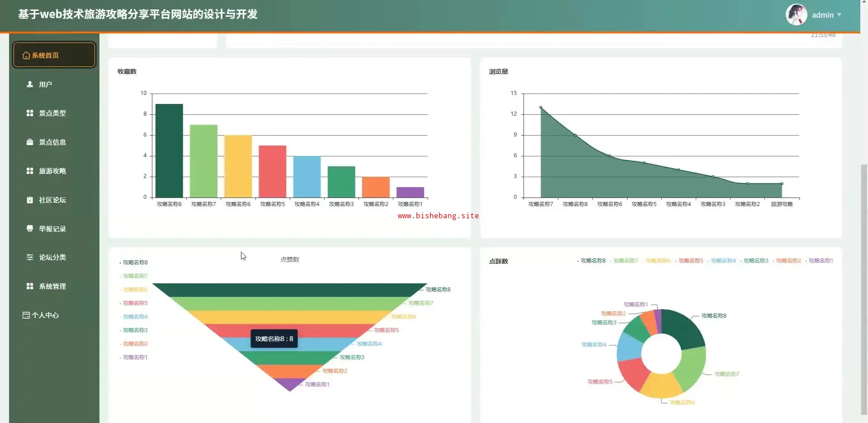
Task: Click the 攻略名称6 data point in 浏览量 chart
Action: point(609,156)
